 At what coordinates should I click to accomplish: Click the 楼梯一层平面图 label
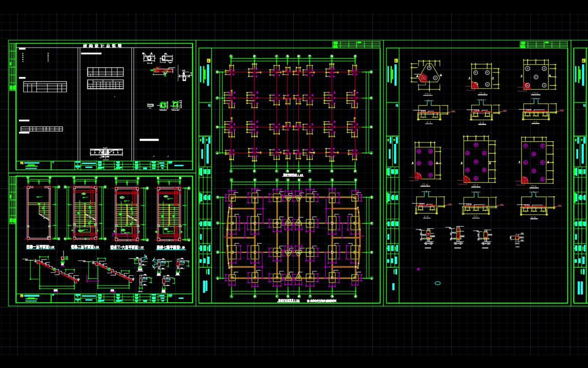pos(40,247)
